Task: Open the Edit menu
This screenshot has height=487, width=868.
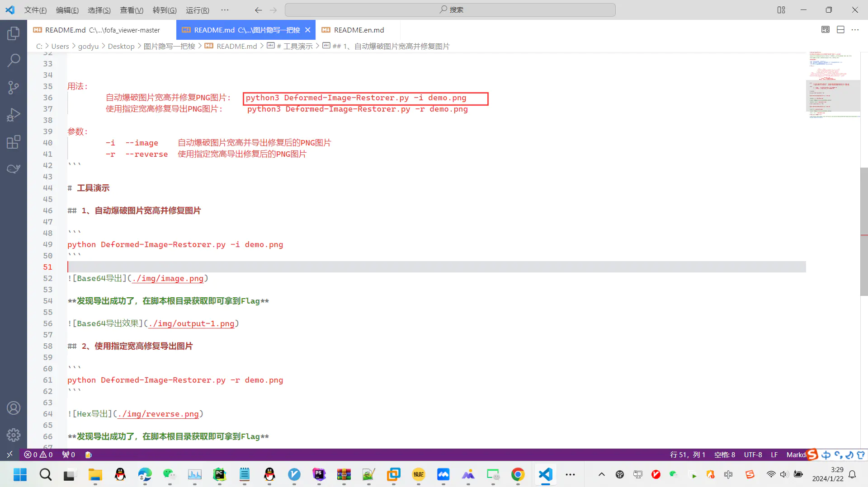Action: coord(67,10)
